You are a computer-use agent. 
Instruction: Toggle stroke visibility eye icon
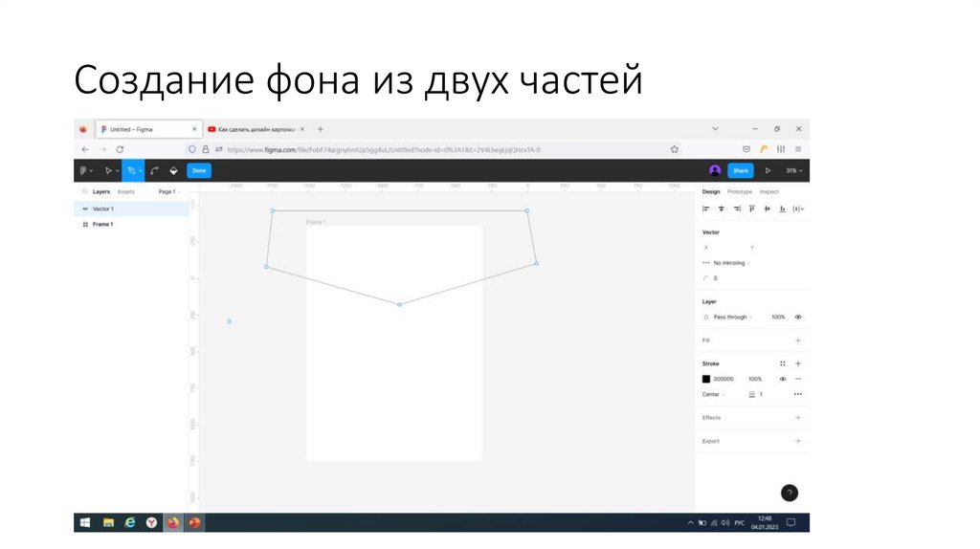pyautogui.click(x=783, y=379)
